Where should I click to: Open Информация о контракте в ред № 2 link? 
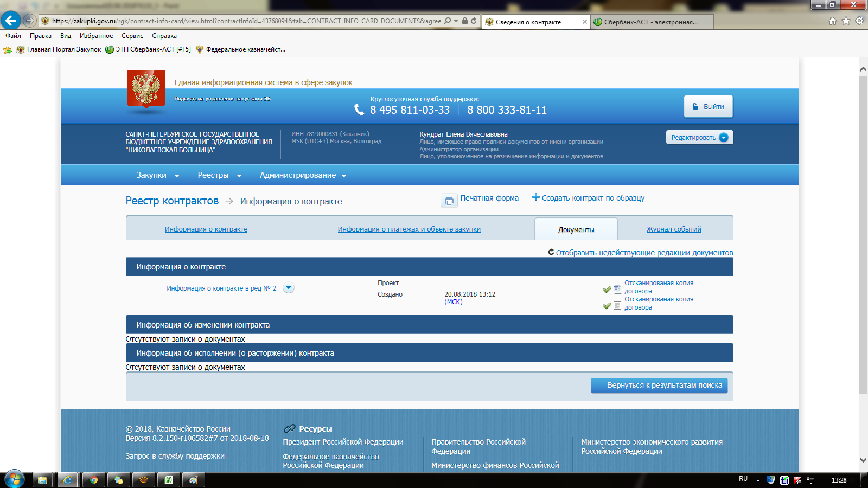(221, 288)
